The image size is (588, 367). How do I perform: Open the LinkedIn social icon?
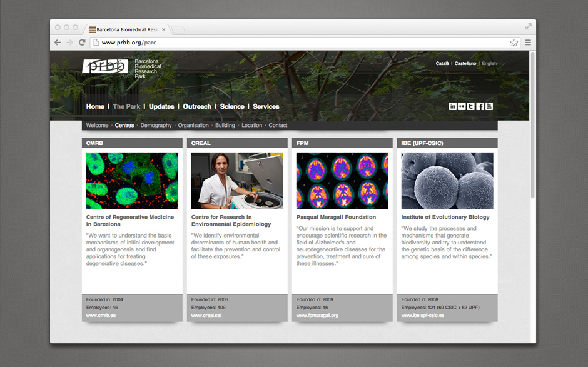pyautogui.click(x=452, y=106)
